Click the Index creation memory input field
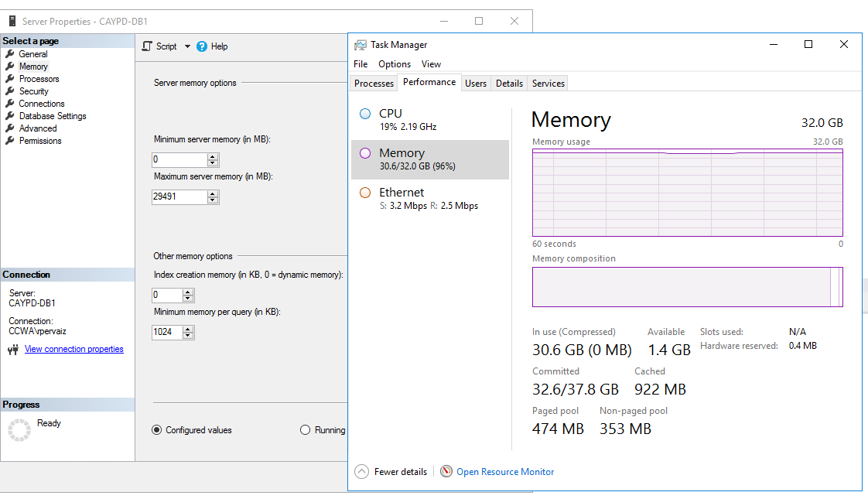868x499 pixels. [166, 295]
